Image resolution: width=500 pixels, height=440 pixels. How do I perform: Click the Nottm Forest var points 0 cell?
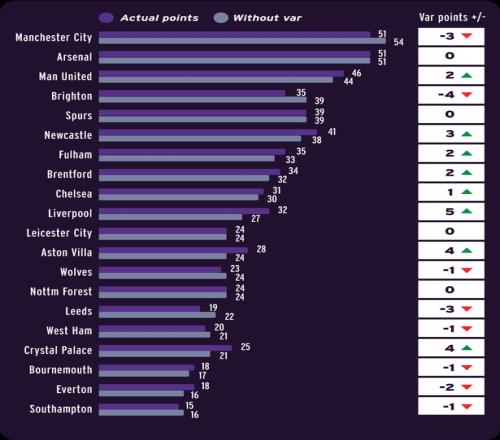tap(451, 289)
